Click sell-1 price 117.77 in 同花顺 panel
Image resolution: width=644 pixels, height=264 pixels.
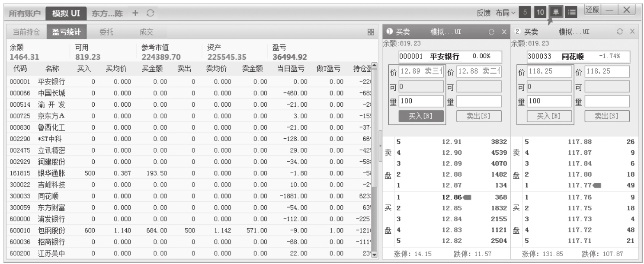tap(580, 185)
